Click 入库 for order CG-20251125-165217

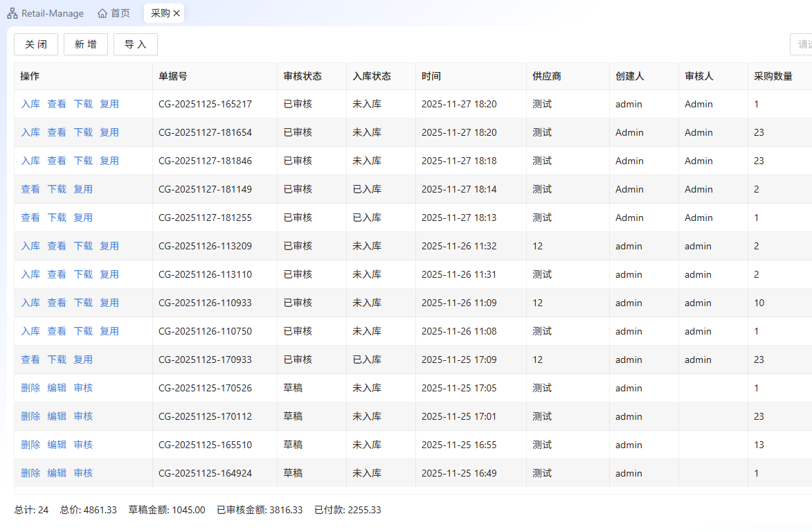click(30, 104)
